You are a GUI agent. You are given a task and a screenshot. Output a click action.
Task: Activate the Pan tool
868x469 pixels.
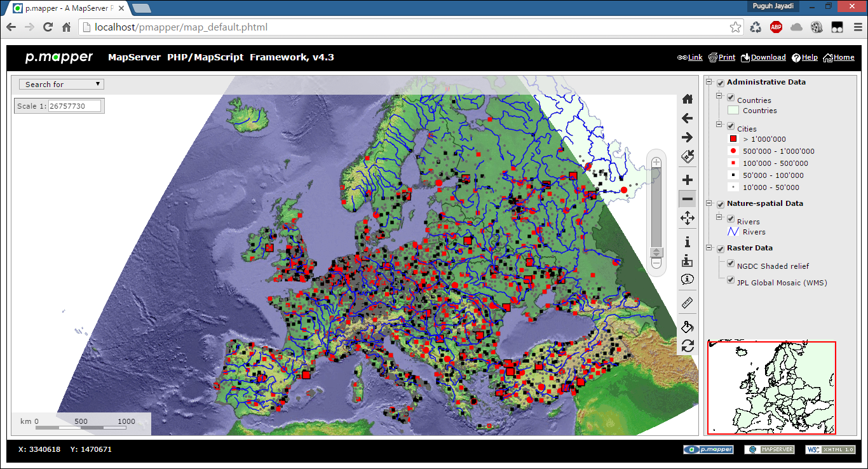point(687,218)
